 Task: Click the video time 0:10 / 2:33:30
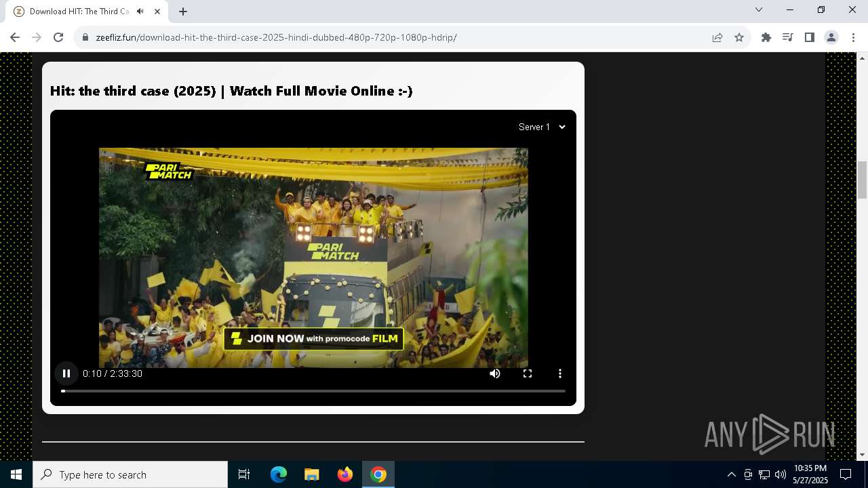[113, 373]
